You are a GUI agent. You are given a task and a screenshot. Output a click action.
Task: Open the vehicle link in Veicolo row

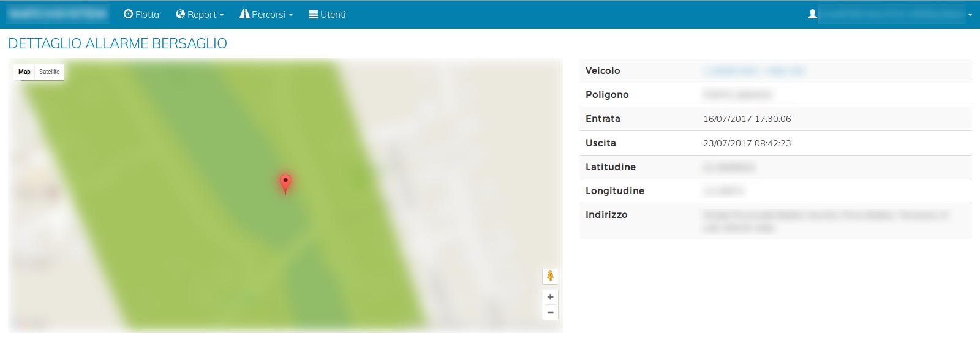pyautogui.click(x=753, y=71)
